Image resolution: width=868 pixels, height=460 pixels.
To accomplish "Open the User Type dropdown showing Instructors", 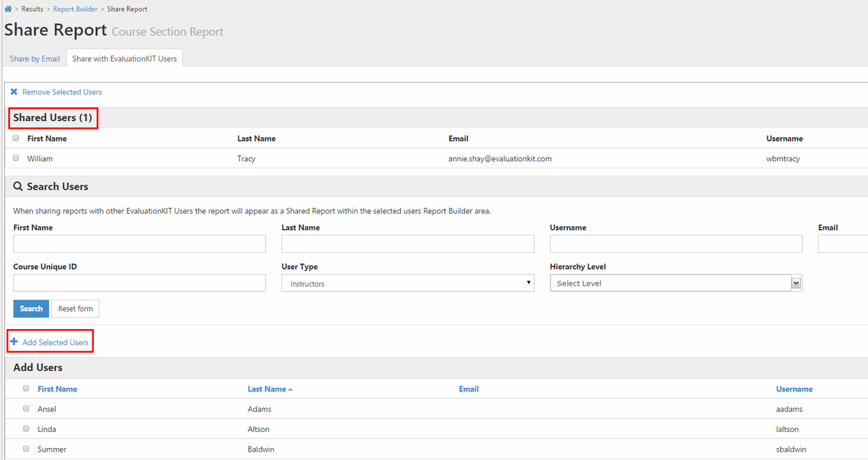I will point(408,283).
